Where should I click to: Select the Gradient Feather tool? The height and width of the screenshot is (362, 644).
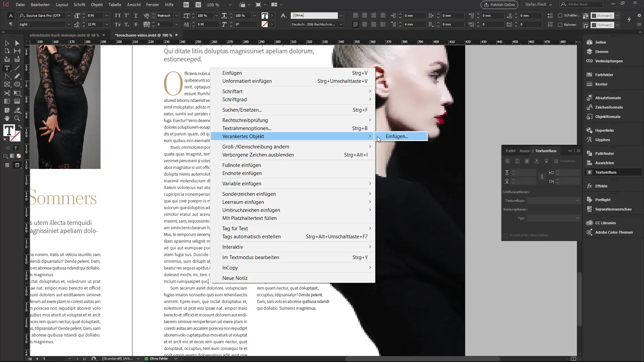[x=17, y=101]
